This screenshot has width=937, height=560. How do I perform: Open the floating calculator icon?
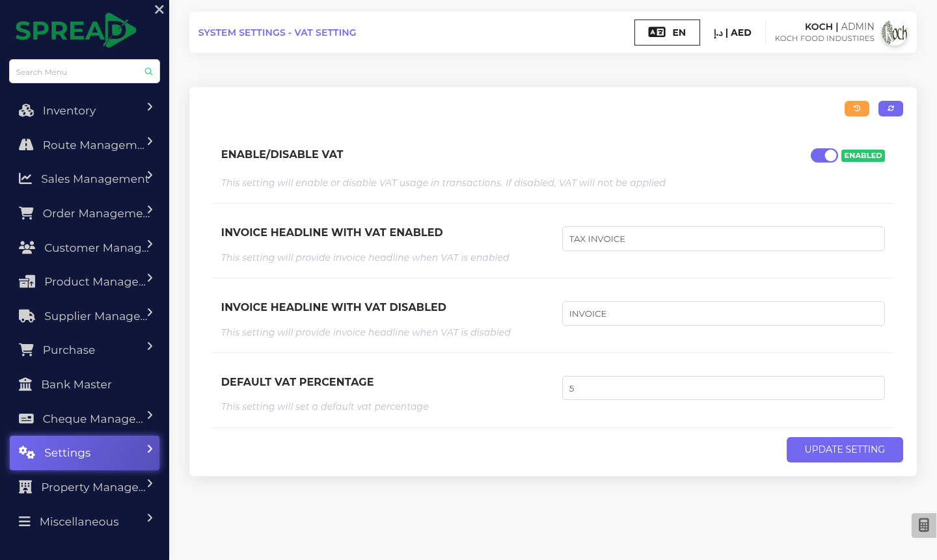(924, 525)
